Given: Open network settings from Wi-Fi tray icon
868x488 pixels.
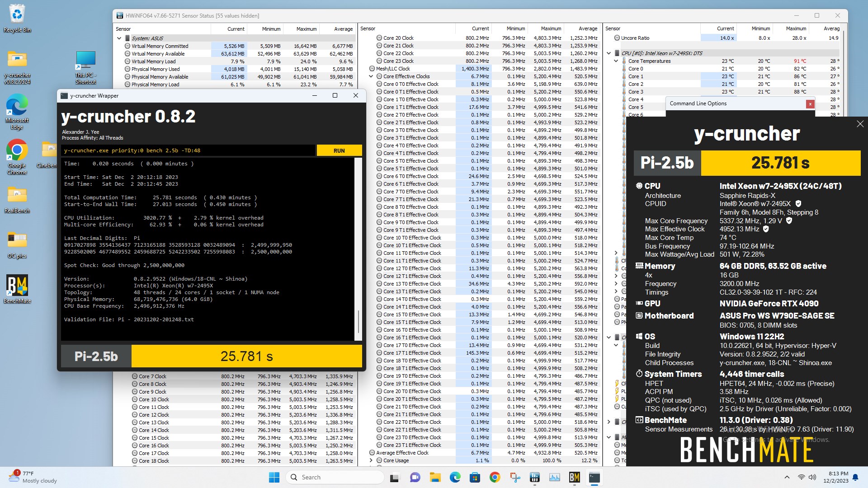Looking at the screenshot, I should tap(801, 477).
